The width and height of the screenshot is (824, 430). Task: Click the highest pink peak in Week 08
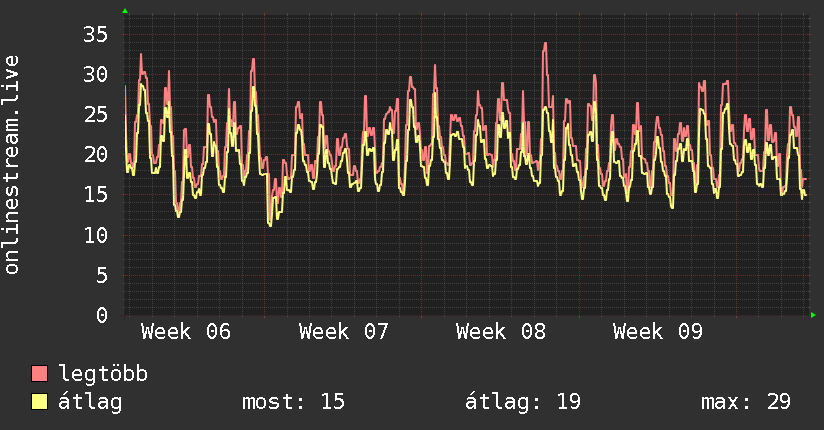pyautogui.click(x=545, y=44)
